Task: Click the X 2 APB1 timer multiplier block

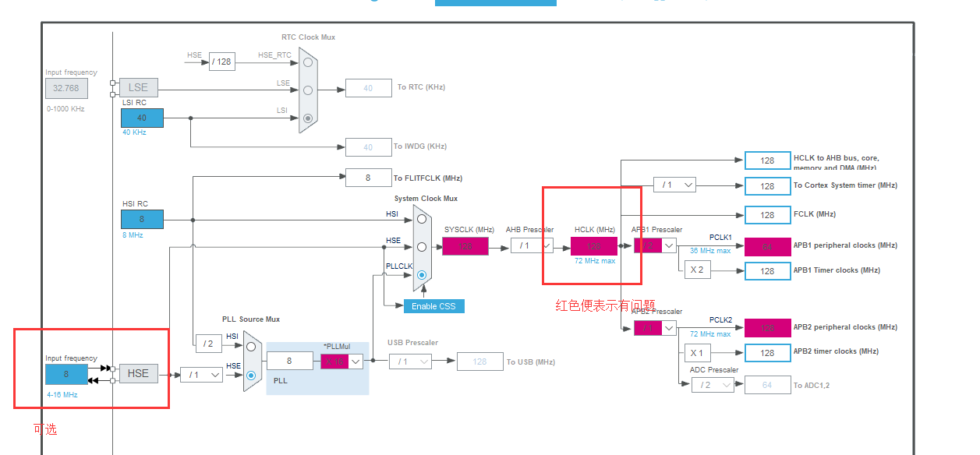Action: pos(697,270)
